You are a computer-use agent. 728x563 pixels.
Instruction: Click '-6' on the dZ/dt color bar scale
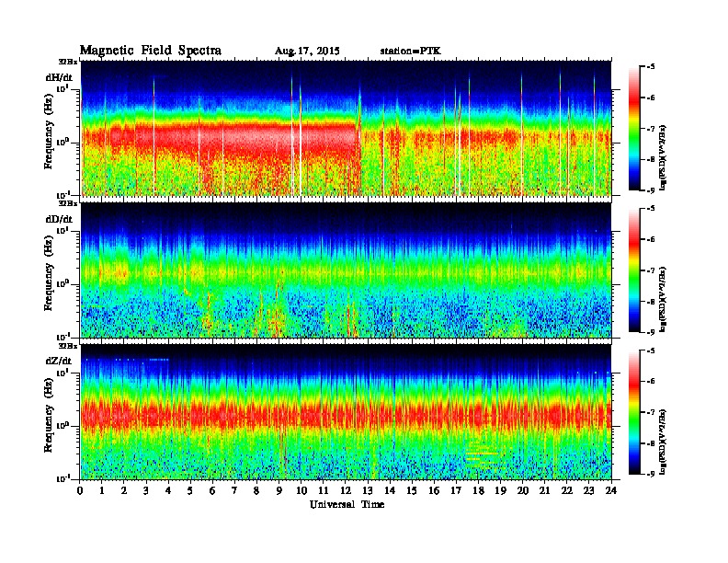tap(651, 382)
